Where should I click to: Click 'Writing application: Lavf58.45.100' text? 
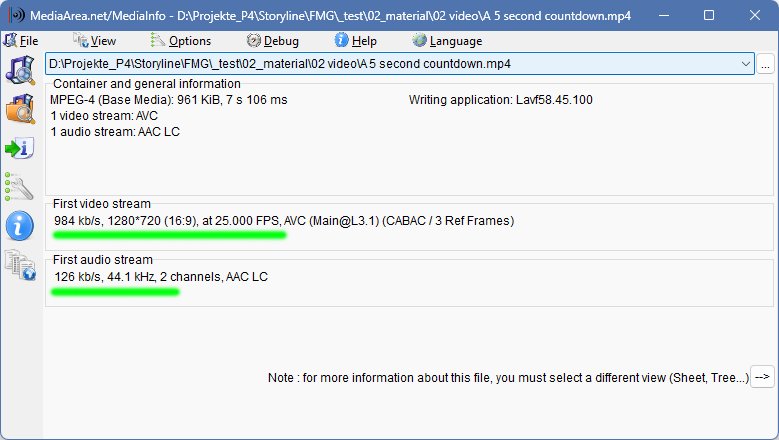point(500,100)
